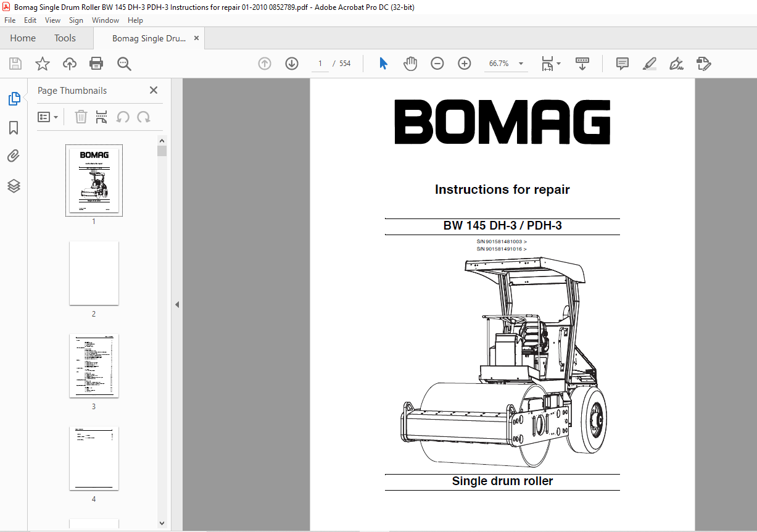
Task: Switch to the Home tab
Action: click(x=23, y=38)
